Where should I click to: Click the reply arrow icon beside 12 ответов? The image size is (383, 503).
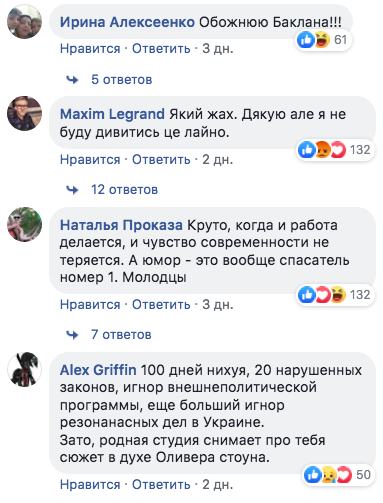72,190
